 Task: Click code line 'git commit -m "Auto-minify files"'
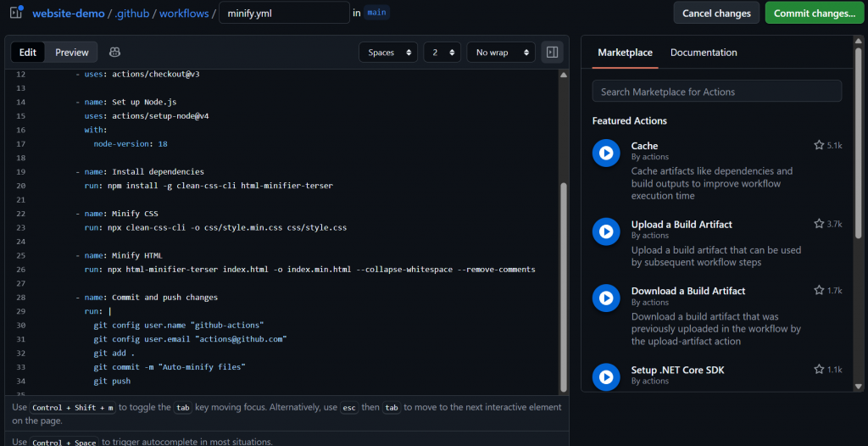170,367
